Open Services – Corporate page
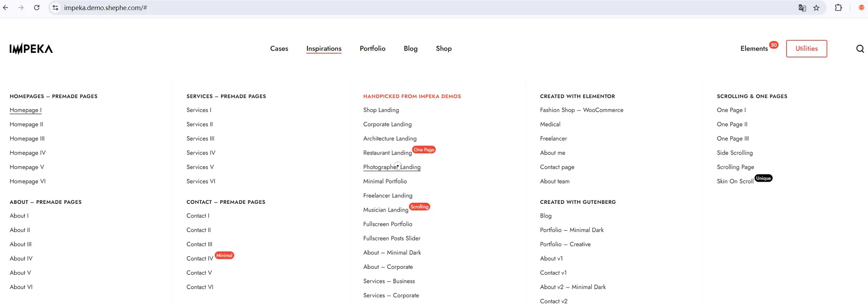 [391, 296]
